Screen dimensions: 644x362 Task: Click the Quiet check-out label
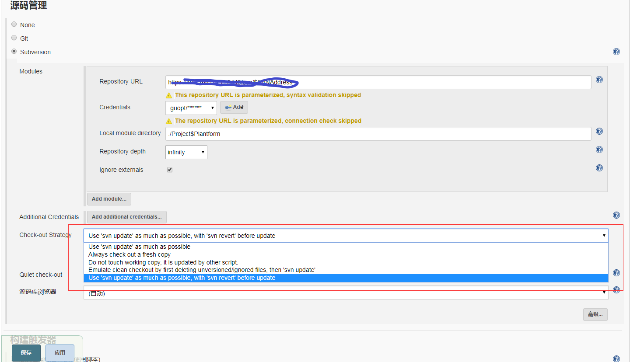pyautogui.click(x=41, y=275)
